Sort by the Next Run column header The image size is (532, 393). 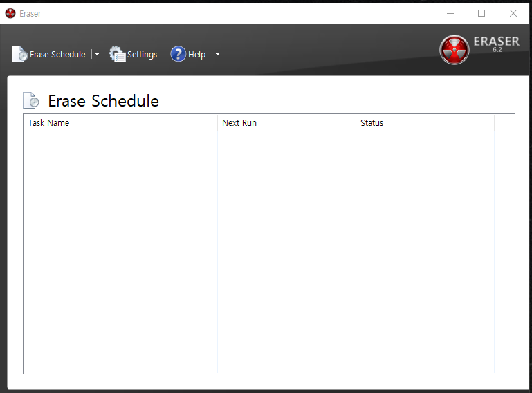(286, 123)
